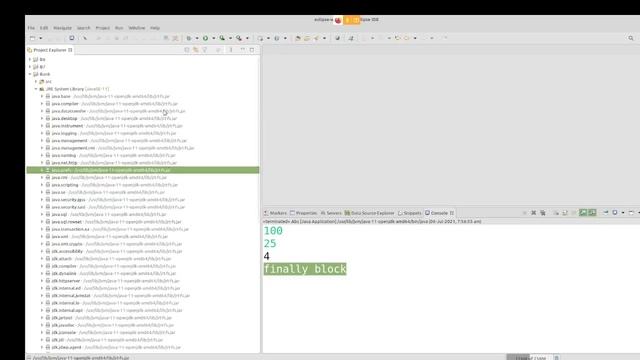
Task: Open the Navigate menu
Action: 62,28
